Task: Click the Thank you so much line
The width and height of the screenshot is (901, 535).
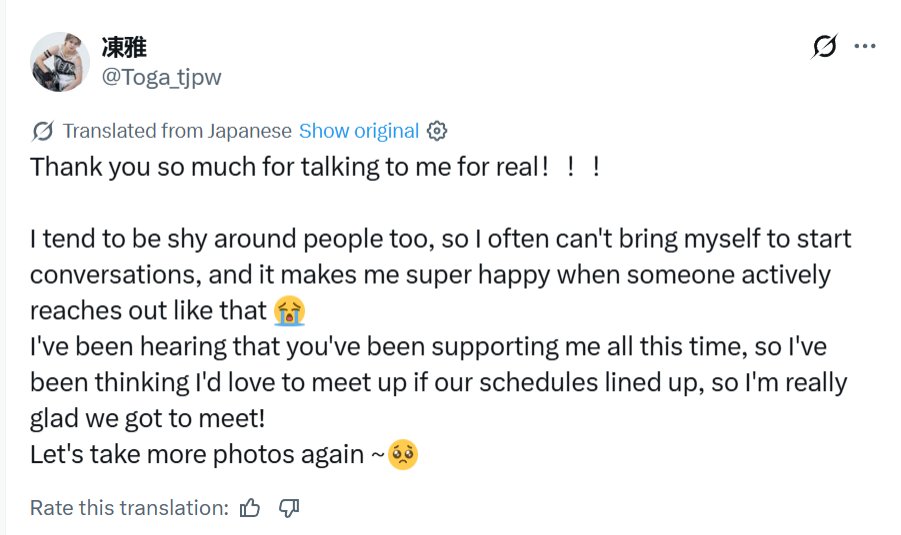Action: pos(315,167)
